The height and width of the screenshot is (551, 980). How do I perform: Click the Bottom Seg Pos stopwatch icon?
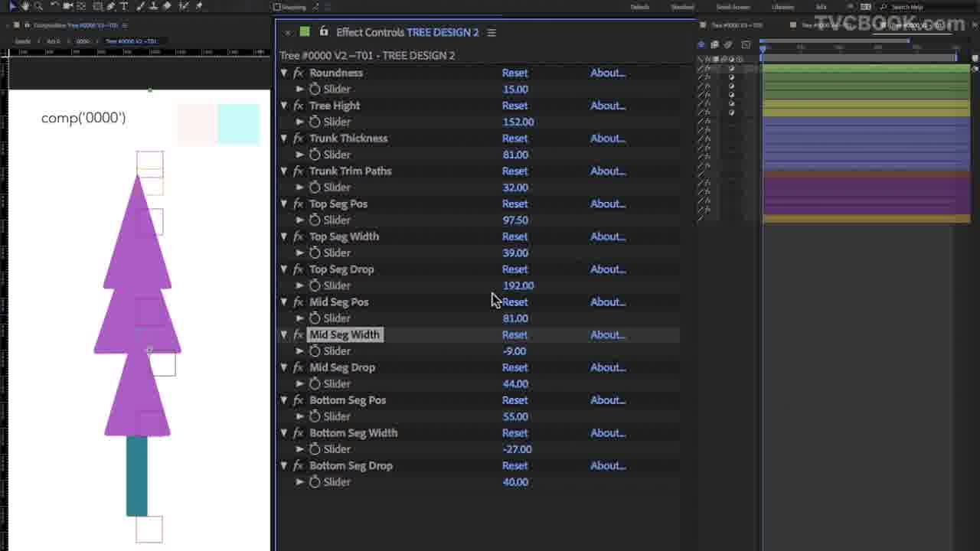pos(315,416)
